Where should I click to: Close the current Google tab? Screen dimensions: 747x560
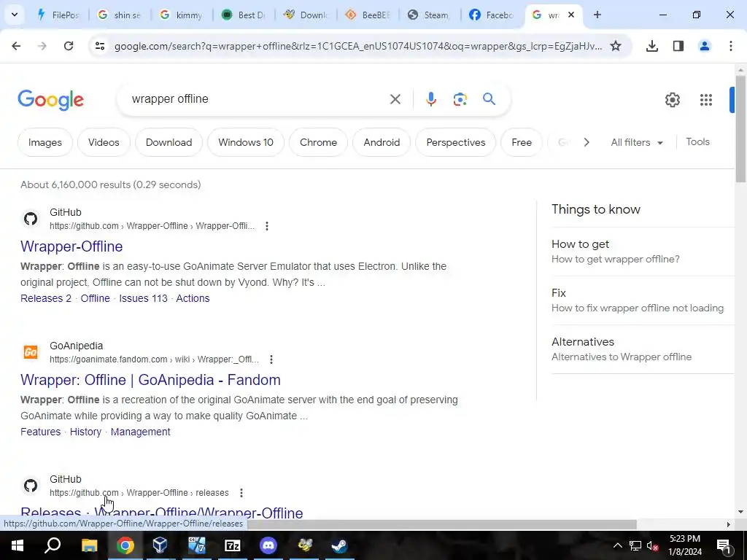coord(571,15)
